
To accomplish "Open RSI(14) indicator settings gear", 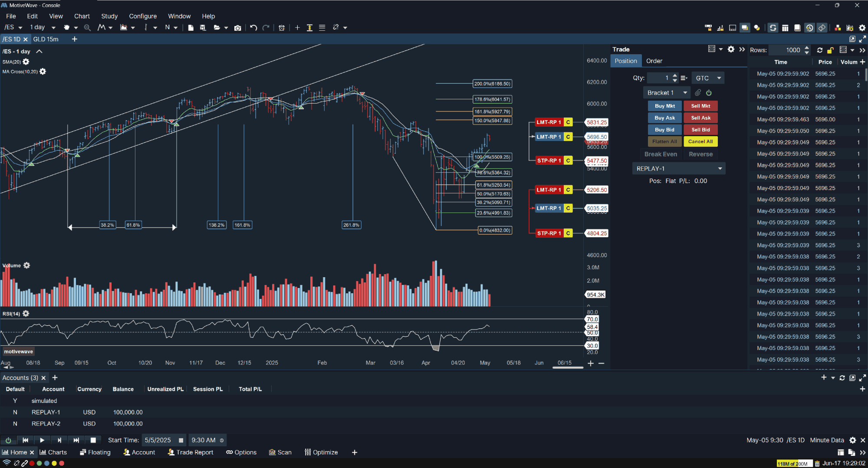I will (x=26, y=314).
